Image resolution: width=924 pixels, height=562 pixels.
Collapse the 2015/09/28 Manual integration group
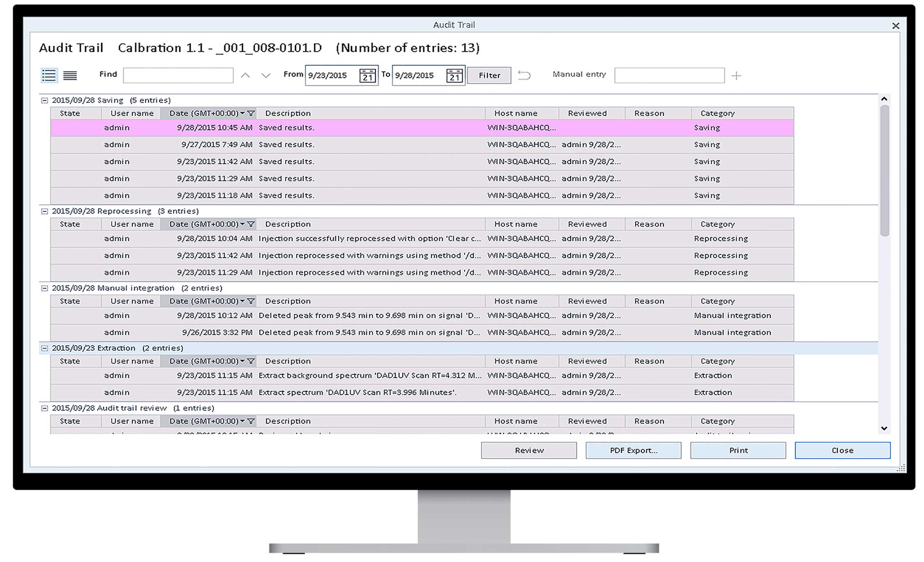[44, 288]
